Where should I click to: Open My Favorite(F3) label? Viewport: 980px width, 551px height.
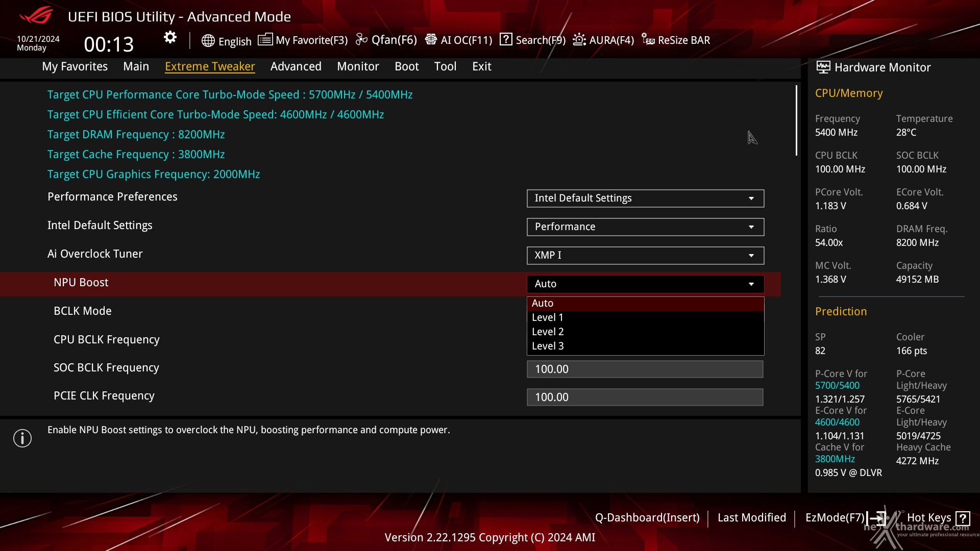pyautogui.click(x=312, y=40)
